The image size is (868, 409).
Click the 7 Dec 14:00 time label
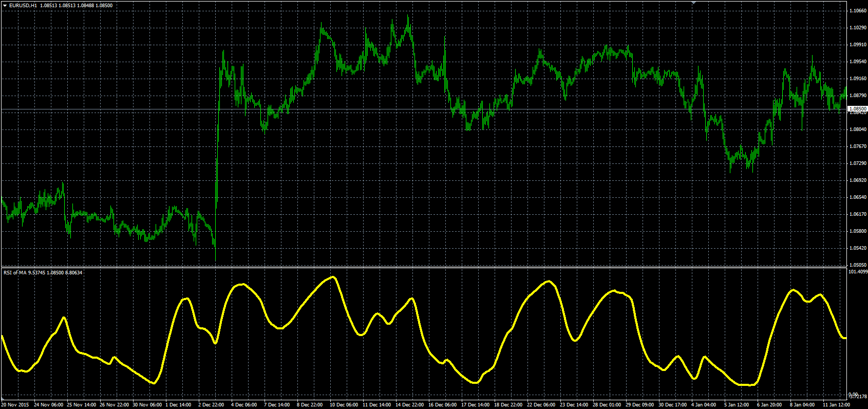pos(277,405)
